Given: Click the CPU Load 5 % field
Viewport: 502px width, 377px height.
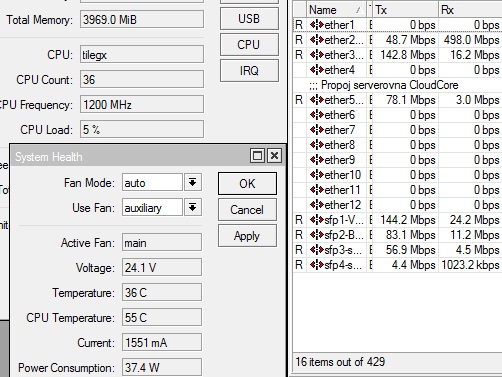Looking at the screenshot, I should [x=142, y=129].
